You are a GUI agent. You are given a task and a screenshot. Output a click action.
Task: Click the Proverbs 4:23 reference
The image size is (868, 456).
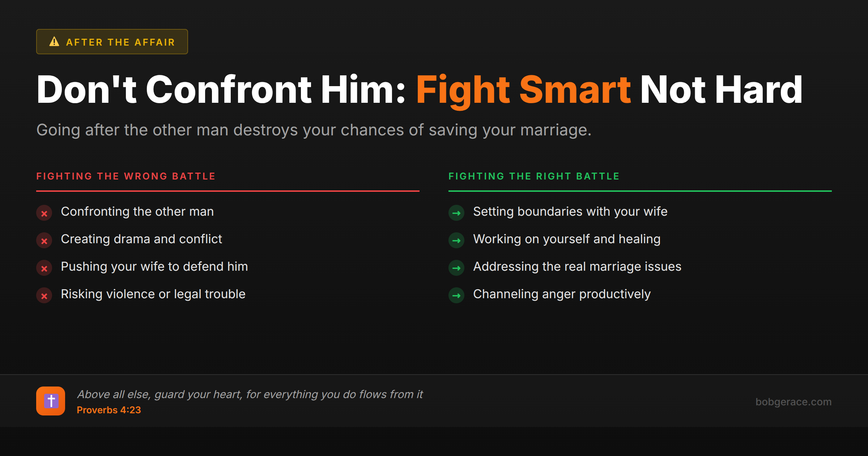(109, 410)
